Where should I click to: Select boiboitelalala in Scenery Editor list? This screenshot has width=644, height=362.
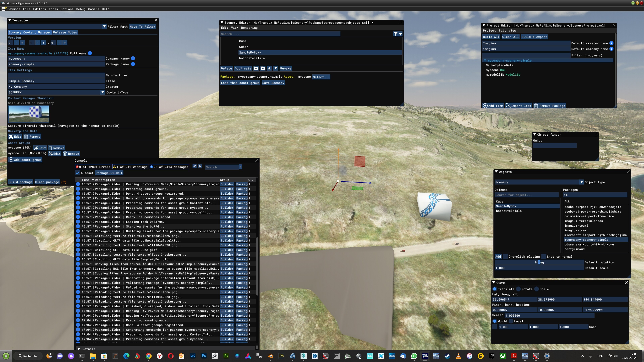[252, 58]
